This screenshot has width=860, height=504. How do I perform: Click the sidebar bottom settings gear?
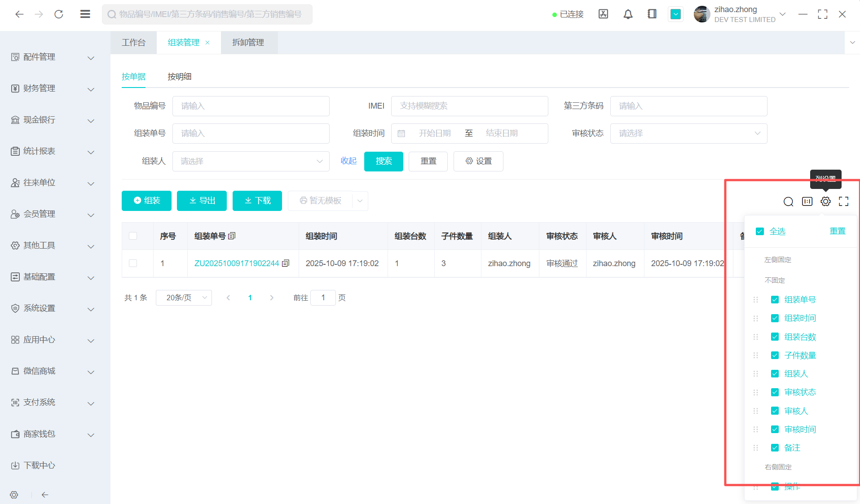click(x=14, y=495)
